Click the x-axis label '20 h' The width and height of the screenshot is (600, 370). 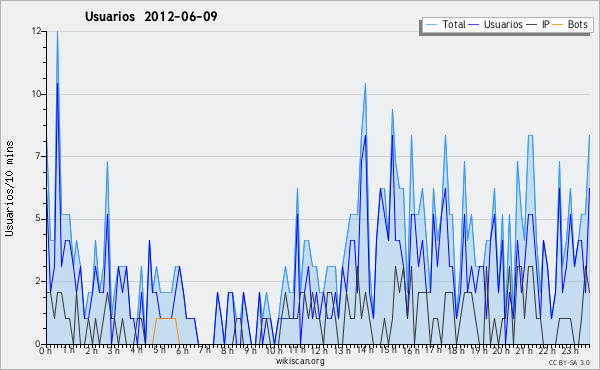click(500, 350)
